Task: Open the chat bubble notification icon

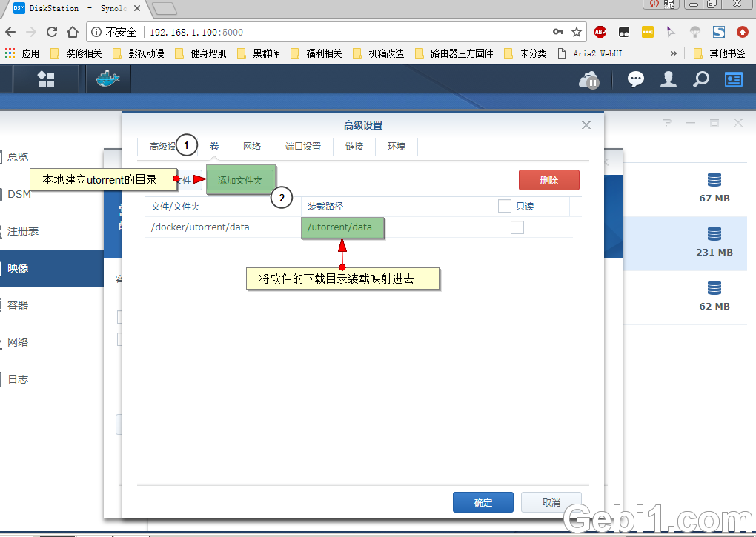Action: click(635, 79)
